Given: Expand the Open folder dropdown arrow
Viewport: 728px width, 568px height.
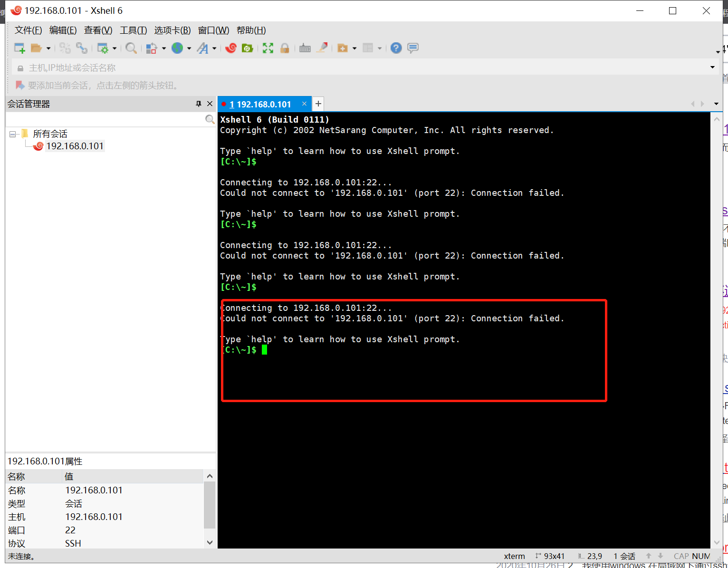Looking at the screenshot, I should pyautogui.click(x=48, y=48).
